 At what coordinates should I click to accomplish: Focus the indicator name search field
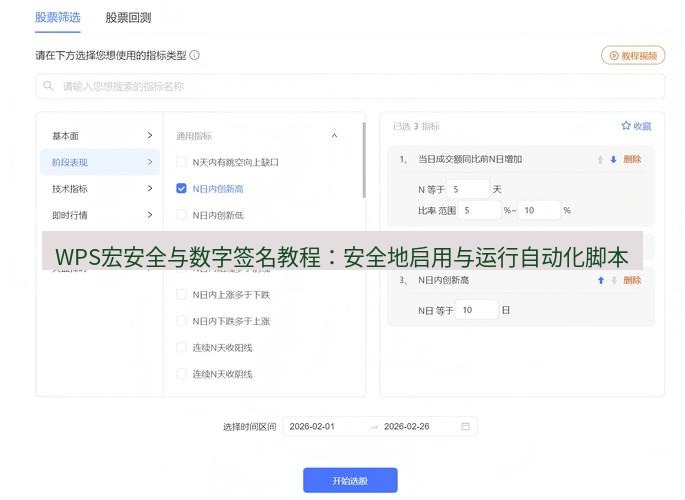(x=350, y=86)
